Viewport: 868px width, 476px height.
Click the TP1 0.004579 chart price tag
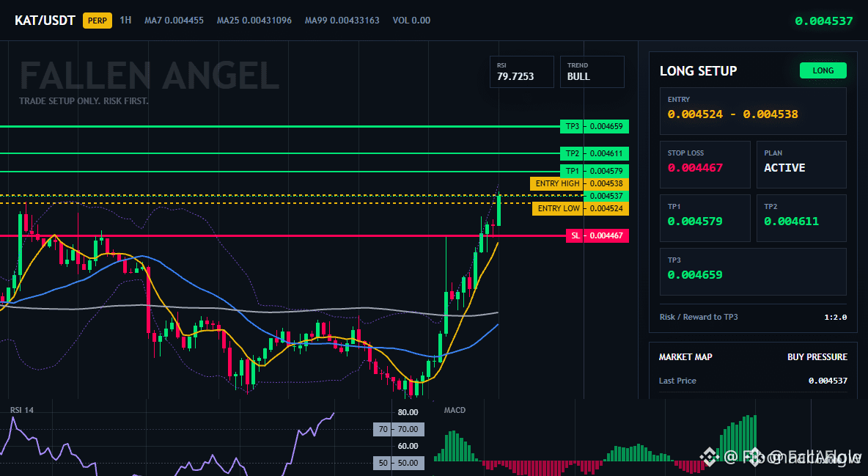pos(595,171)
